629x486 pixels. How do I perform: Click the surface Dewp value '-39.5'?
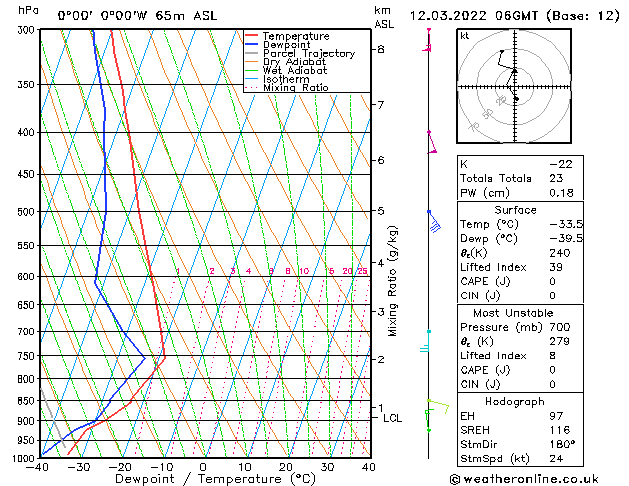[566, 239]
